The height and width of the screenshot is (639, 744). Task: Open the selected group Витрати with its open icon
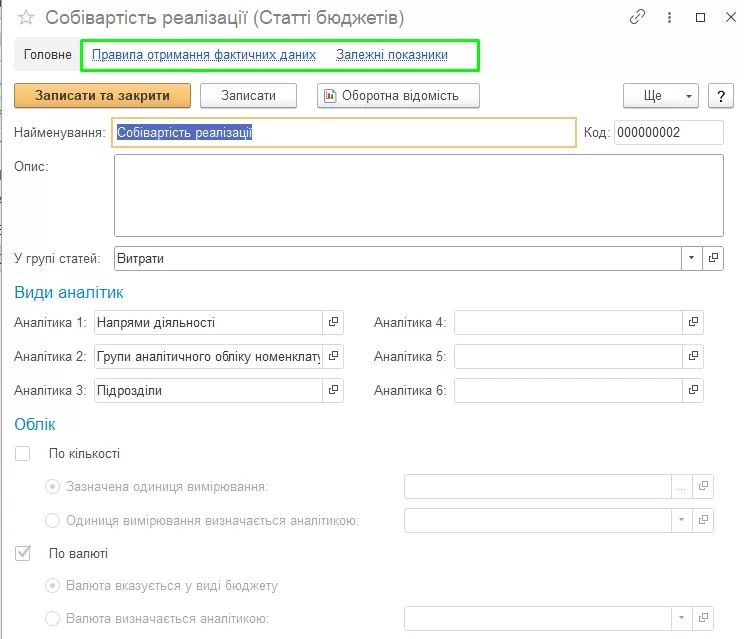click(x=713, y=258)
